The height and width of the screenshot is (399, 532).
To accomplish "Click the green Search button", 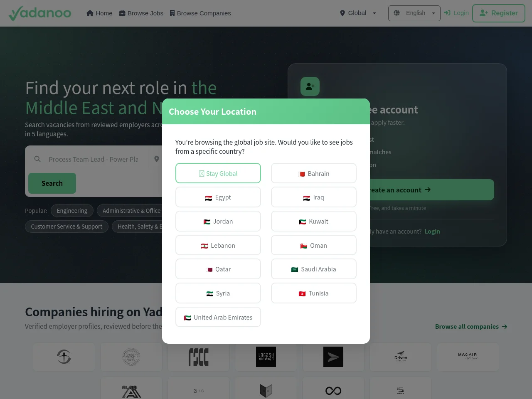I will pos(52,183).
